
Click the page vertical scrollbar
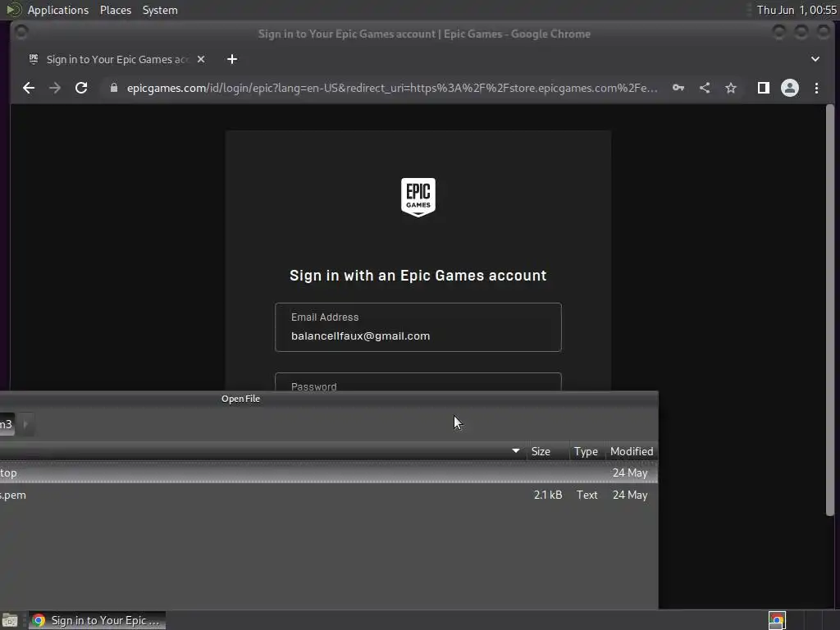click(x=830, y=311)
